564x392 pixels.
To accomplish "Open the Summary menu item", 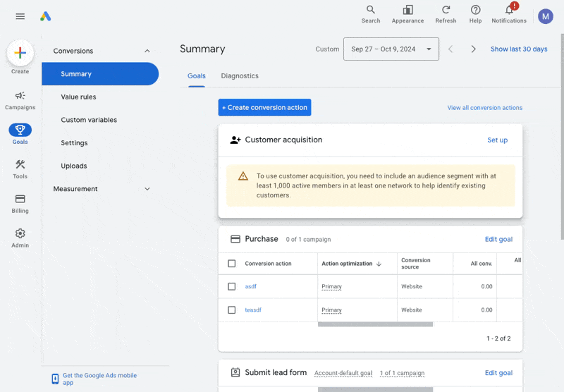I will tap(100, 74).
